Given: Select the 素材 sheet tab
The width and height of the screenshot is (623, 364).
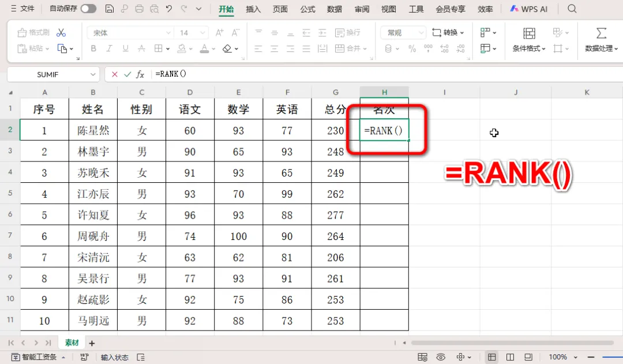Looking at the screenshot, I should [72, 343].
